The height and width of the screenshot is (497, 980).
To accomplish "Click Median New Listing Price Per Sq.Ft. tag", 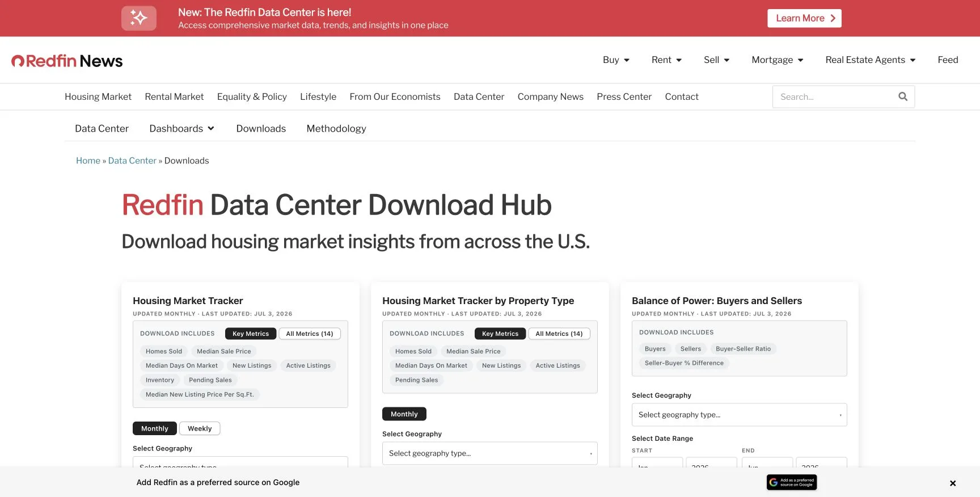I will click(x=200, y=394).
